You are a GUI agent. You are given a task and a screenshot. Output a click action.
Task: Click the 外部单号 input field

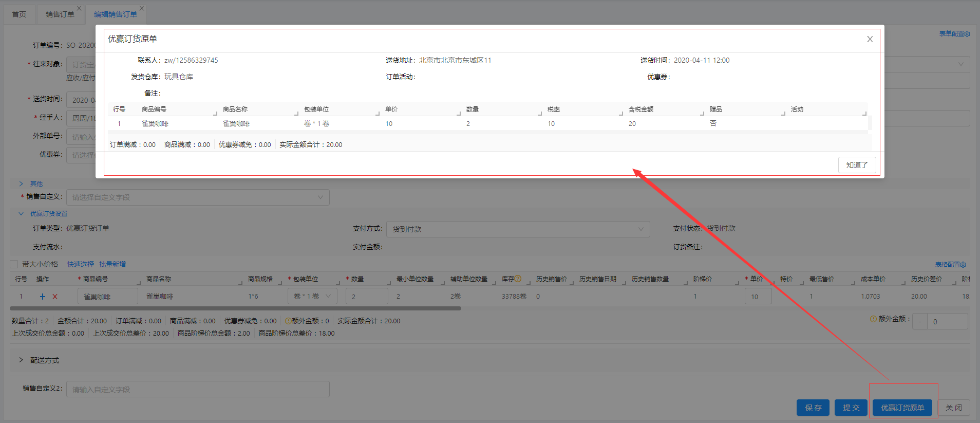point(82,137)
